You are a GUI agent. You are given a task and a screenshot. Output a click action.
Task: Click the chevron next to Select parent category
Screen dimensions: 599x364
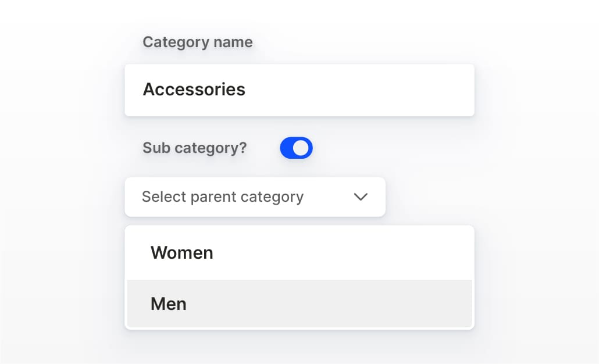361,197
